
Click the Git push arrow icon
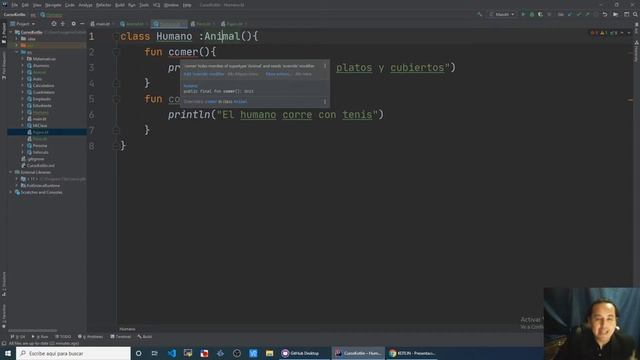587,14
